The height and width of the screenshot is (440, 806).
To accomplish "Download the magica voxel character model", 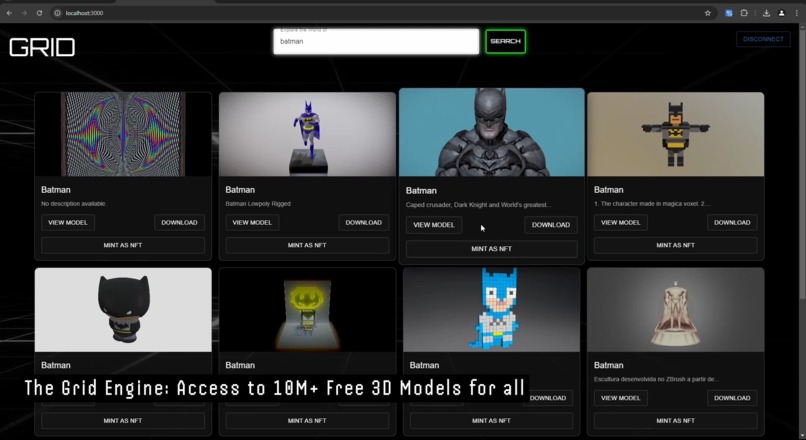I will pyautogui.click(x=732, y=223).
